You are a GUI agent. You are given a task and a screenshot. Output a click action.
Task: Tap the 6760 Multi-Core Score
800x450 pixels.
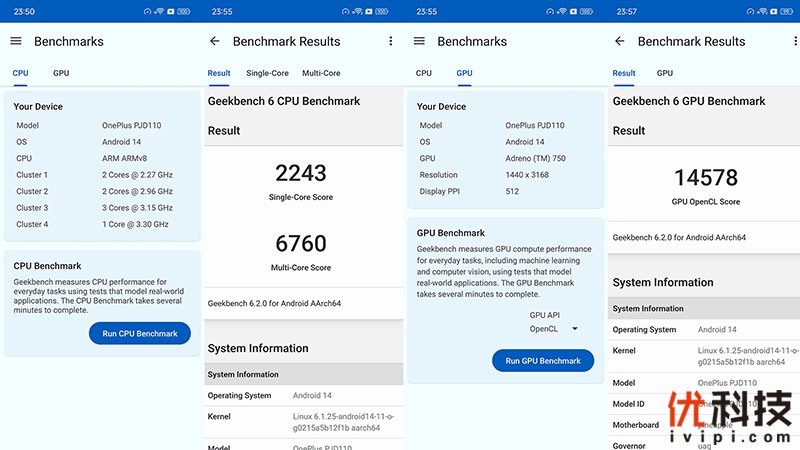pos(301,243)
